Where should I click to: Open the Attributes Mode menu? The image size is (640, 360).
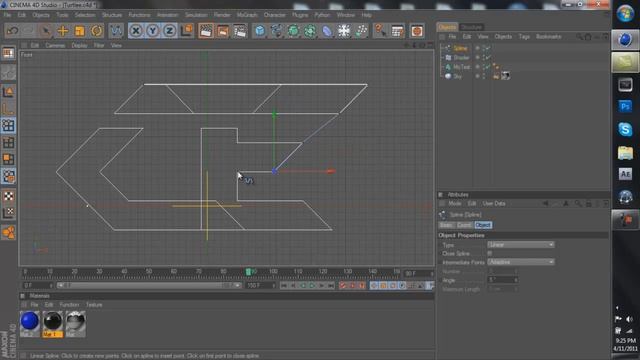click(x=455, y=203)
